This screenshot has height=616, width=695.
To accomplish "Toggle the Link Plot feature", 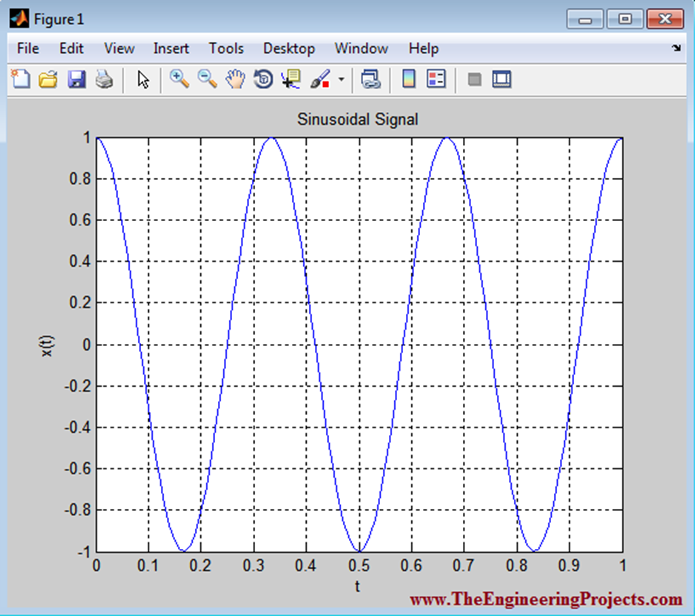I will point(371,79).
